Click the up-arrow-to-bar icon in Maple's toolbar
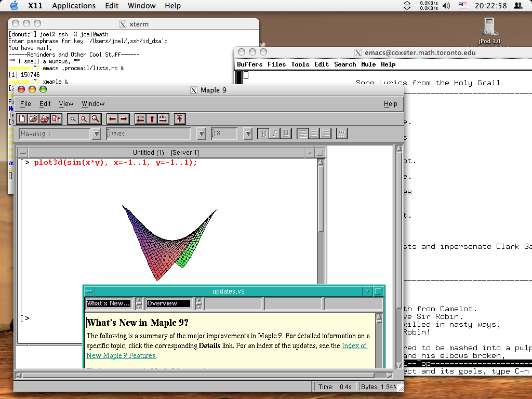 coord(179,119)
